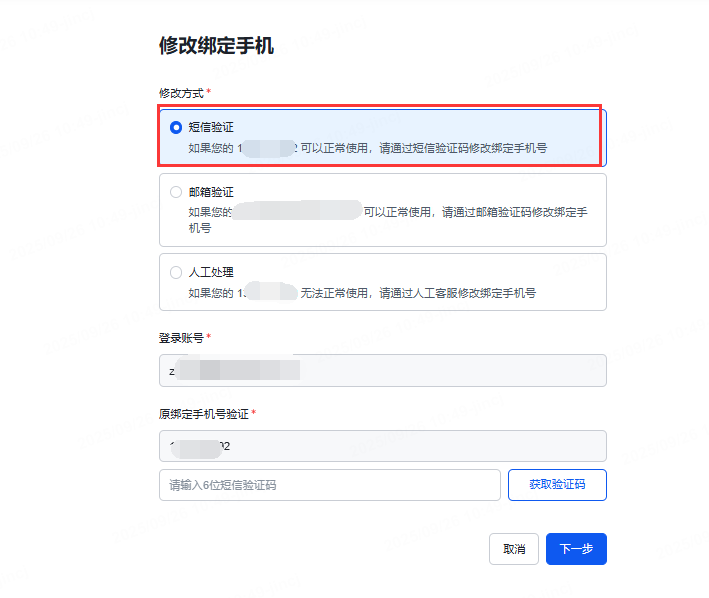Screen dimensions: 709x598
Task: Click the 人工处理 option title text
Action: (x=211, y=272)
